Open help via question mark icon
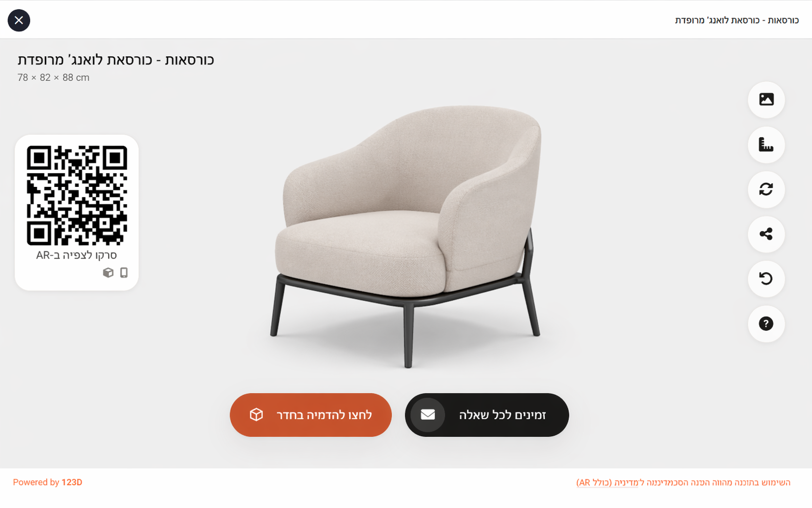Viewport: 812px width, 508px height. pos(766,324)
